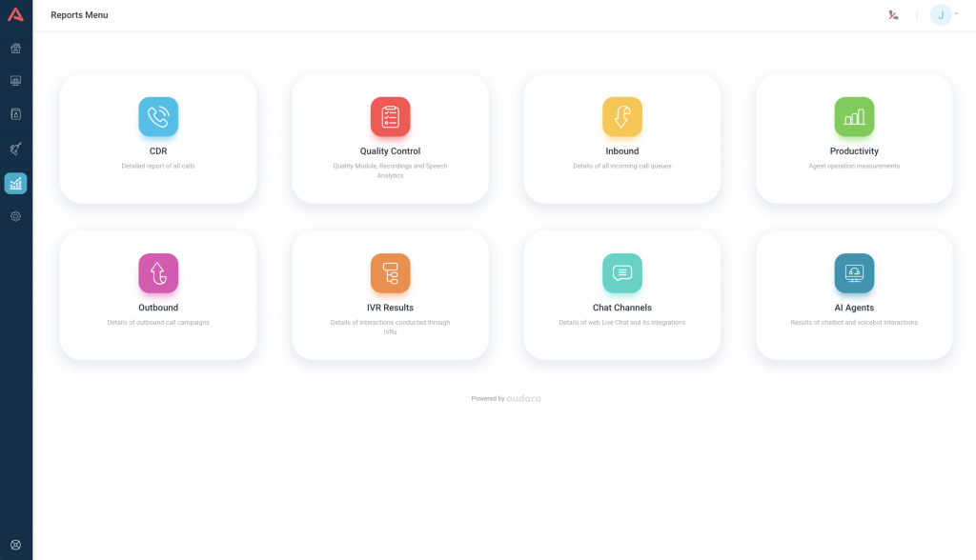Go to home in the sidebar
The image size is (976, 560).
tap(15, 49)
